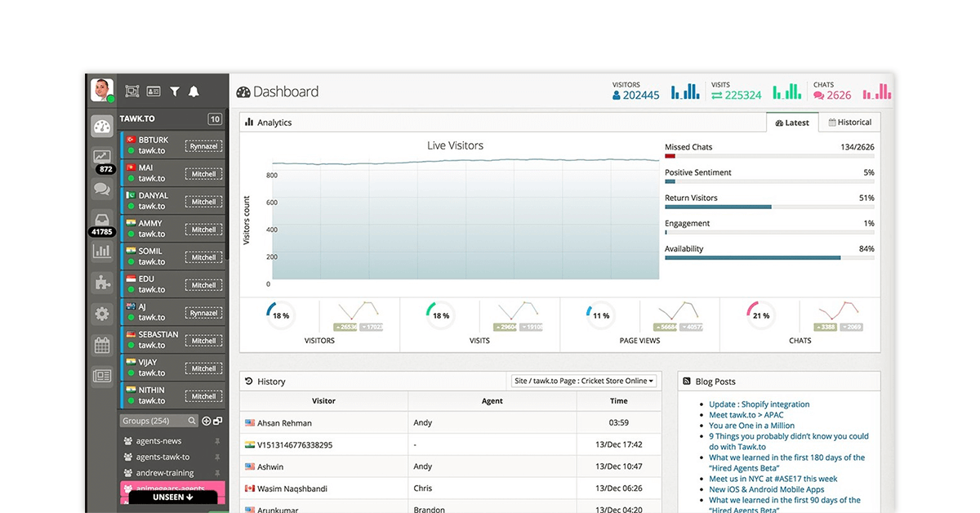980x513 pixels.
Task: Click the contact card icon in top toolbar
Action: pos(154,91)
